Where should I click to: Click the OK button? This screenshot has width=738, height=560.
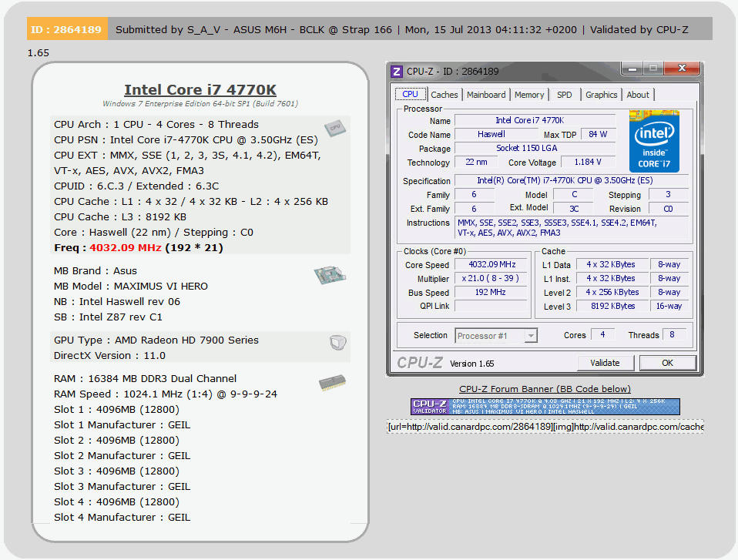click(667, 363)
